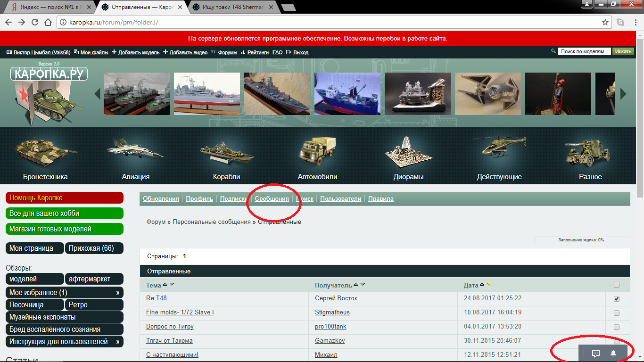Sort by Дата descending arrow
Viewport: 644px width, 362px height.
point(489,284)
